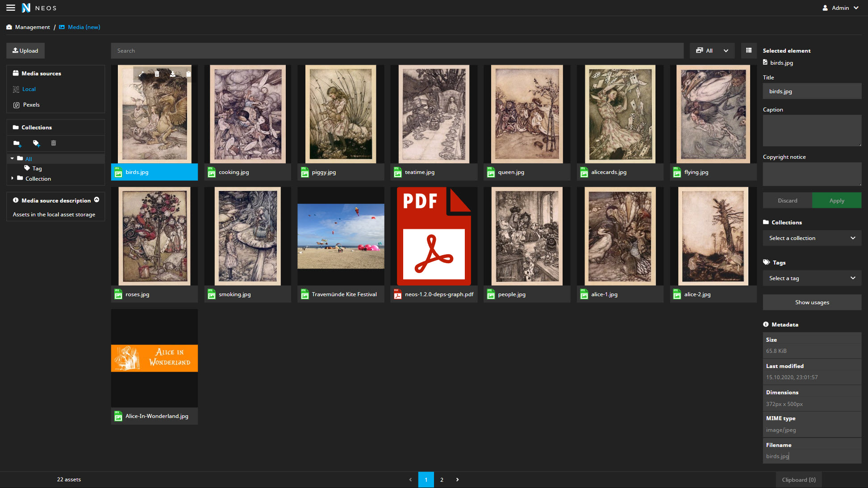Open the All asset type filter dropdown
The height and width of the screenshot is (488, 868).
[712, 50]
